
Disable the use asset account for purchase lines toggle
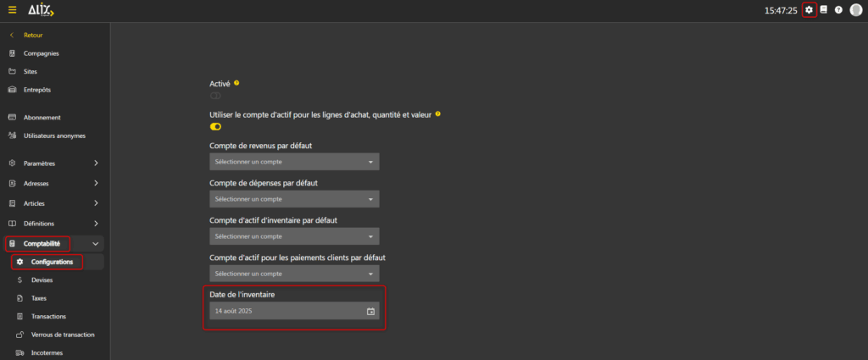215,126
